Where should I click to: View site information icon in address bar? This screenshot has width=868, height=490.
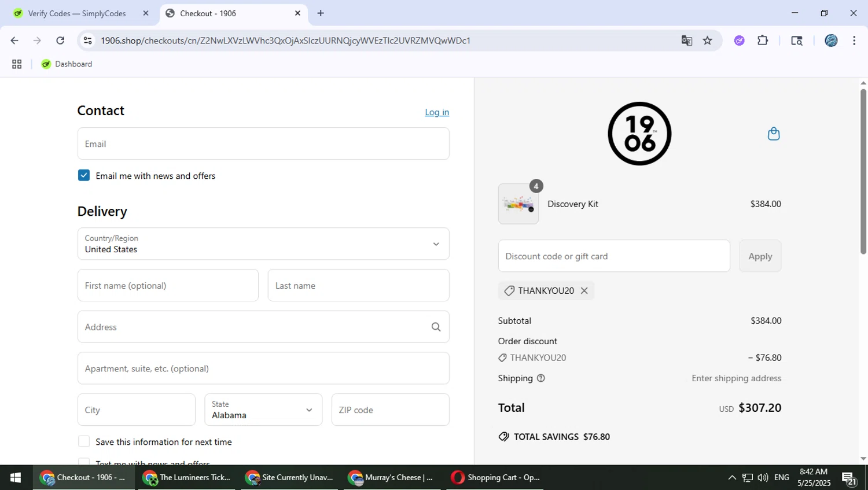(88, 40)
